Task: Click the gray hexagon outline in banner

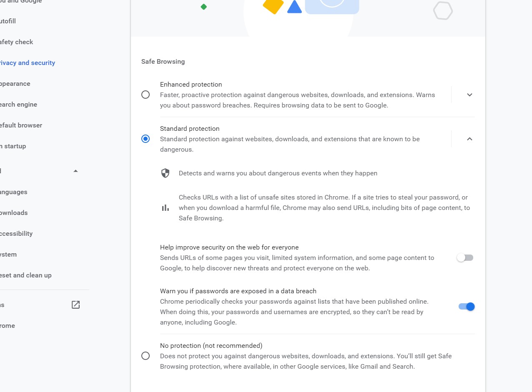Action: 443,11
